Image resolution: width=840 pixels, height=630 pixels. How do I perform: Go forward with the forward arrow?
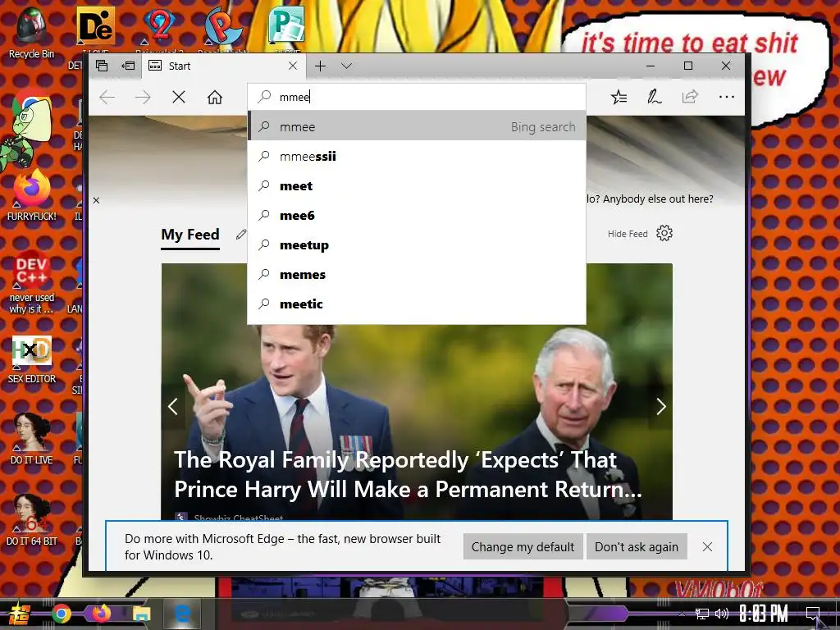coord(143,97)
